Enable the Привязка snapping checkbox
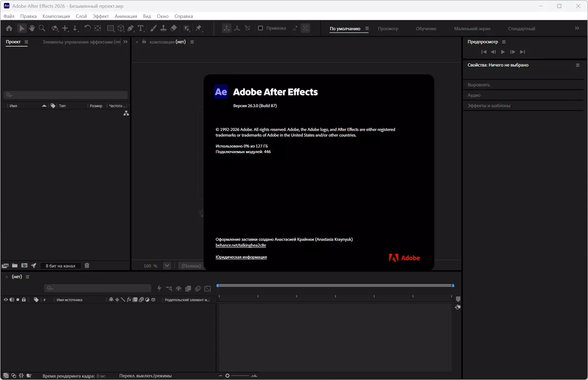Image resolution: width=588 pixels, height=380 pixels. [x=260, y=28]
